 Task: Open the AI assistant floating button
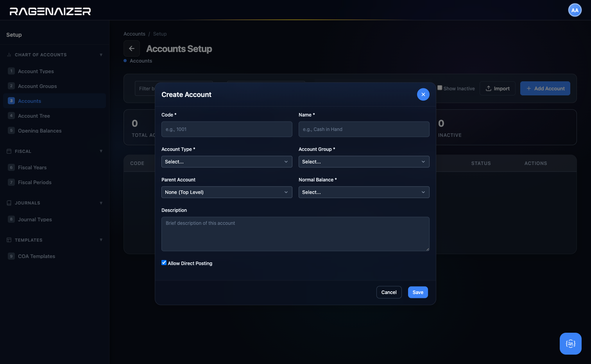tap(571, 344)
